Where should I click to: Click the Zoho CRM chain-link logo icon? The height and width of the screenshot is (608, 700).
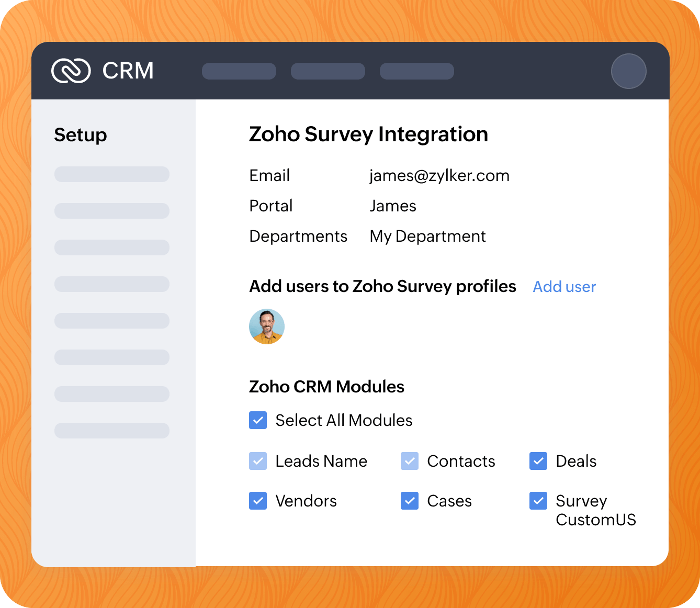coord(71,71)
